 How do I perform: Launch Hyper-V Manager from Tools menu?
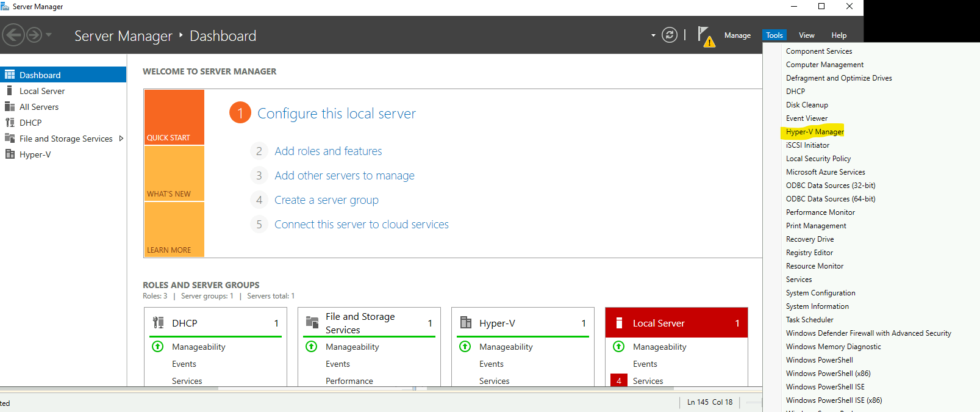click(815, 132)
